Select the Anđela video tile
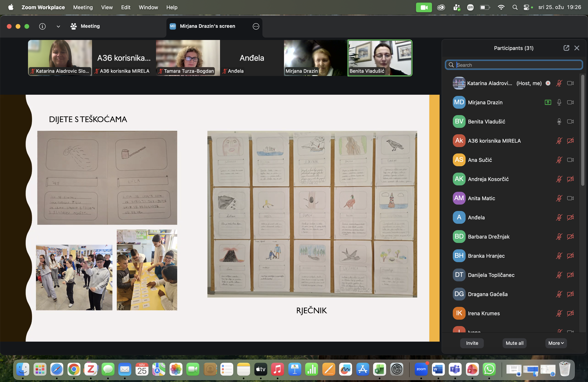Image resolution: width=588 pixels, height=382 pixels. [252, 58]
